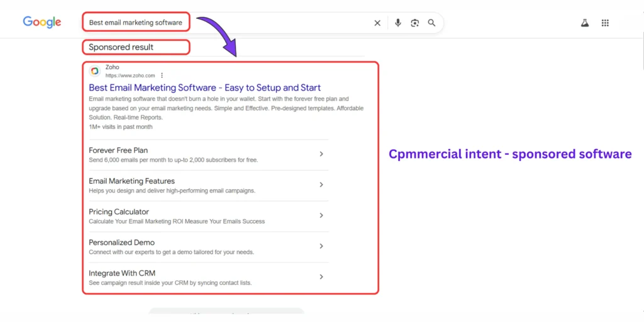Expand chevron on Personalized Demo row
Viewport: 644px width, 322px height.
pyautogui.click(x=321, y=246)
